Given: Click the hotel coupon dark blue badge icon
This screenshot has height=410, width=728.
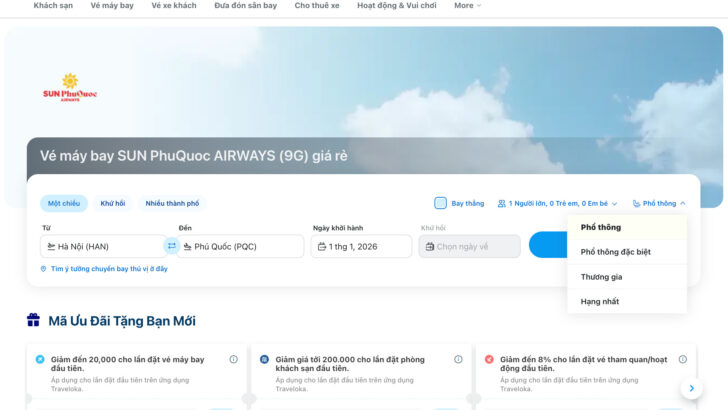Looking at the screenshot, I should pyautogui.click(x=264, y=359).
